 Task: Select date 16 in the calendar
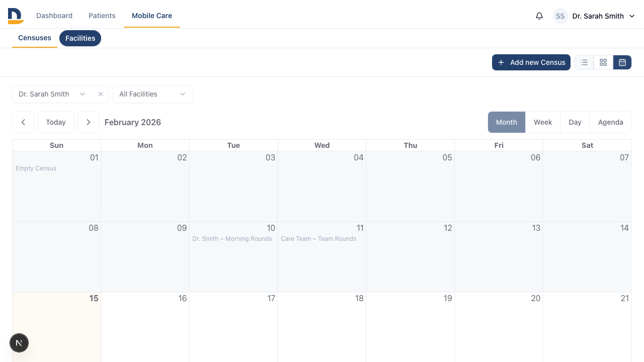point(183,298)
